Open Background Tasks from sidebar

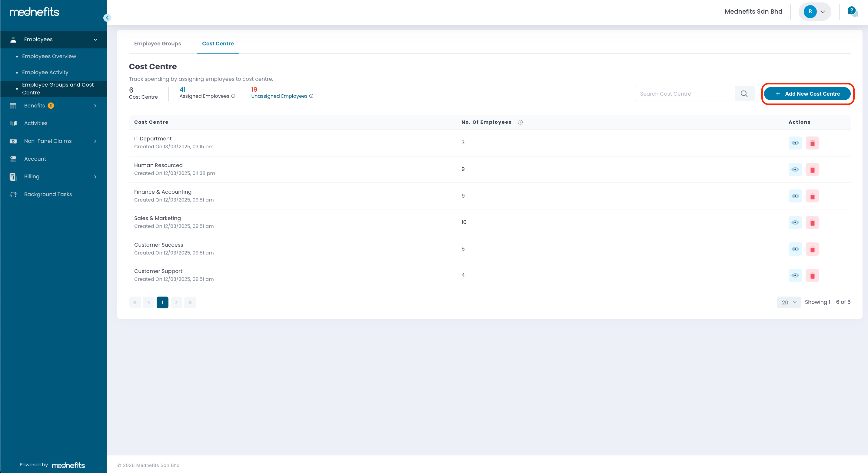click(x=48, y=194)
